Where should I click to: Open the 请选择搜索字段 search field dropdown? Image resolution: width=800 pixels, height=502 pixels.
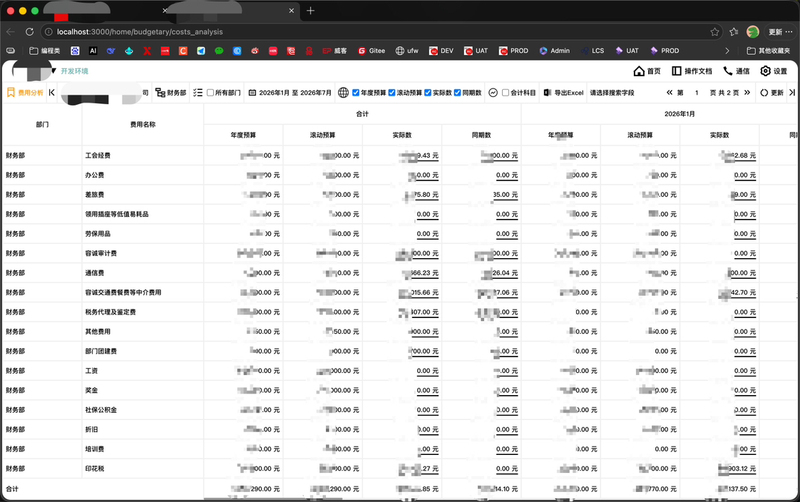[x=612, y=93]
